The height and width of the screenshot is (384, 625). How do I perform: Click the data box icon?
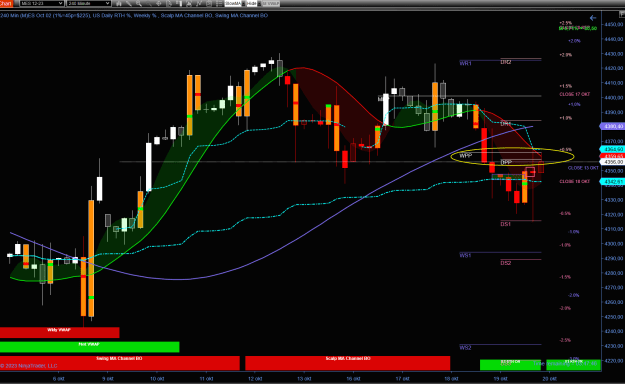coord(169,3)
